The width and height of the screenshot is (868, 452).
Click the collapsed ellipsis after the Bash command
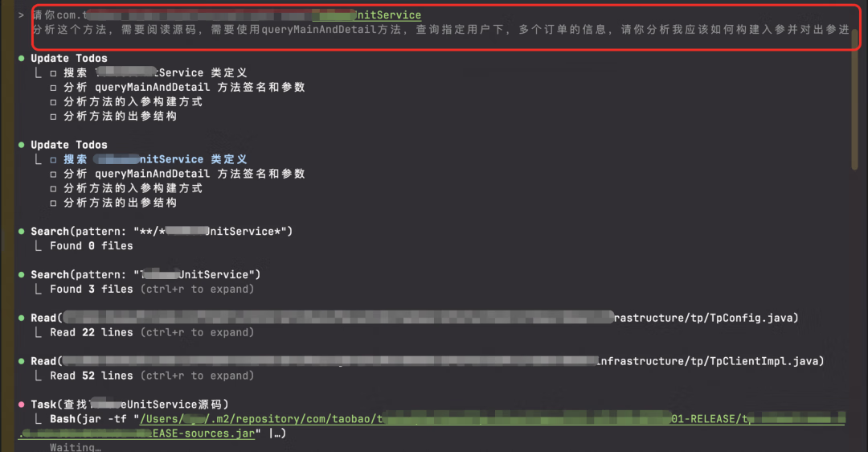pos(275,434)
